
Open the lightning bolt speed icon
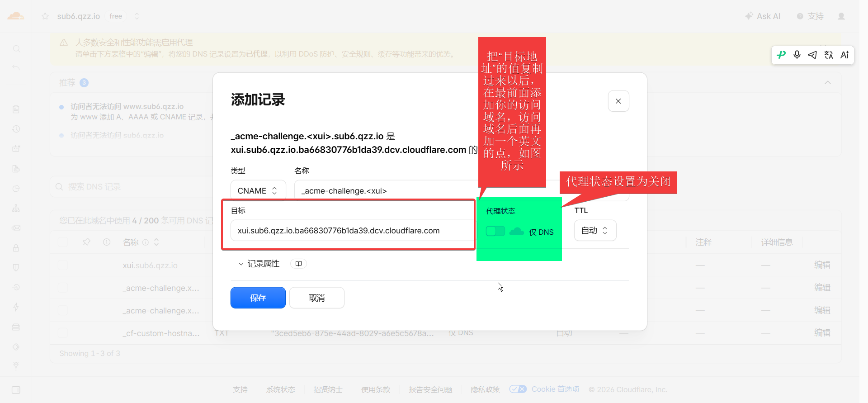pos(16,307)
